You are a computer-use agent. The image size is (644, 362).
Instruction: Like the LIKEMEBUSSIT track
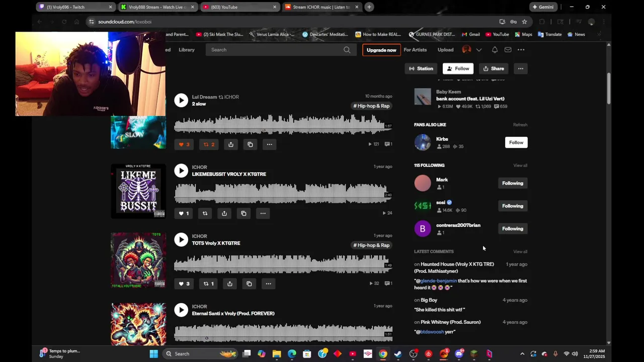[184, 213]
